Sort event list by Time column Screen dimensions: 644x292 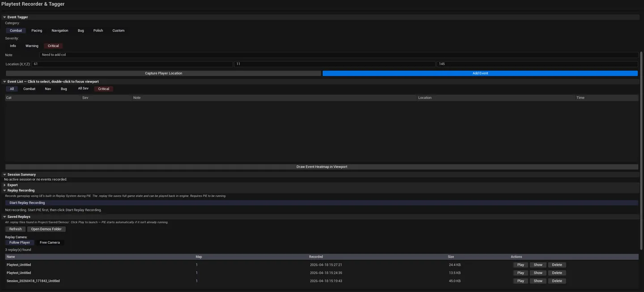pyautogui.click(x=607, y=98)
